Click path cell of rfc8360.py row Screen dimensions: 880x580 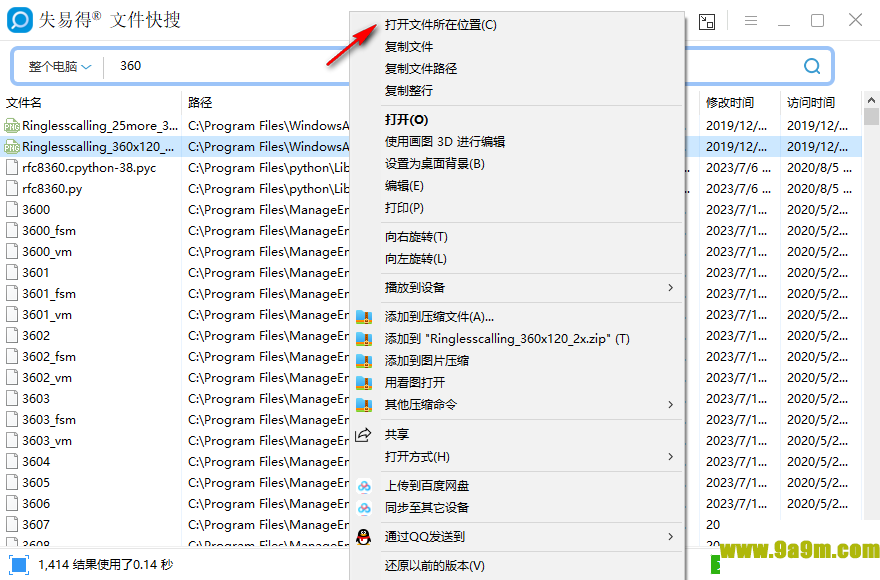[268, 189]
